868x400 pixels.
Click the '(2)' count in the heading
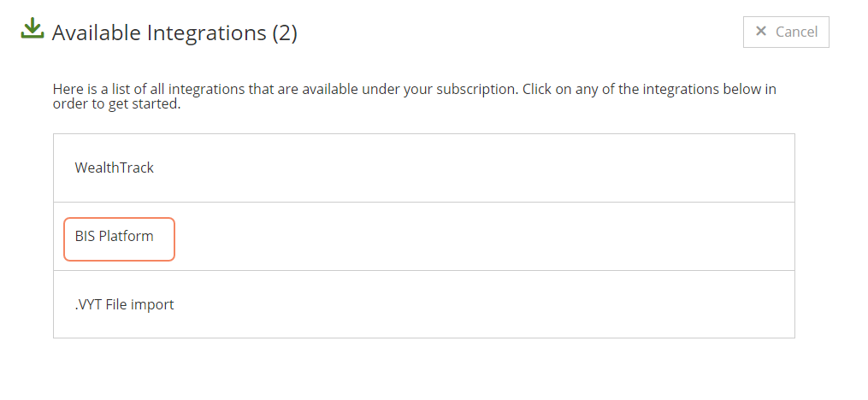285,33
